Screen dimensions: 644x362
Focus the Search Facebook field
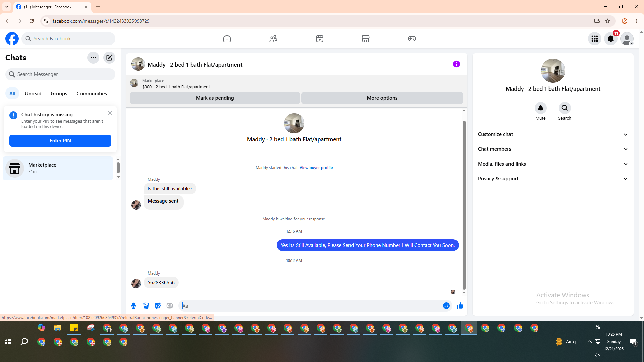click(x=68, y=39)
